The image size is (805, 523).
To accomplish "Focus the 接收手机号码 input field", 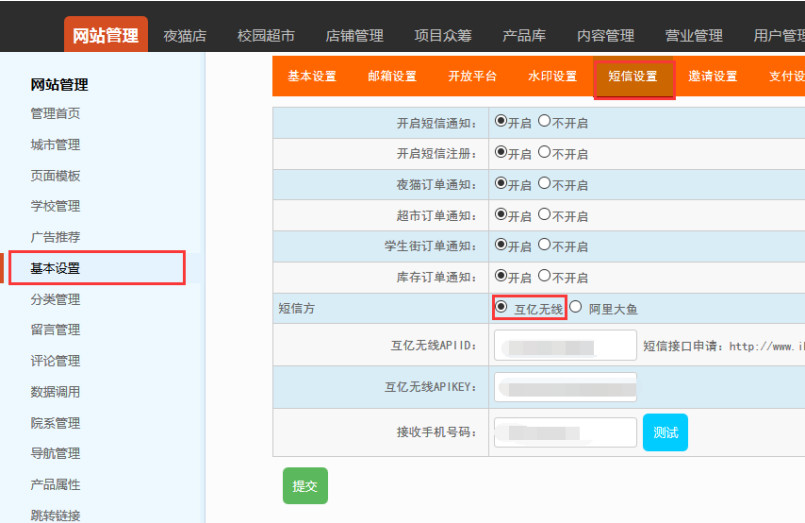I will point(565,432).
